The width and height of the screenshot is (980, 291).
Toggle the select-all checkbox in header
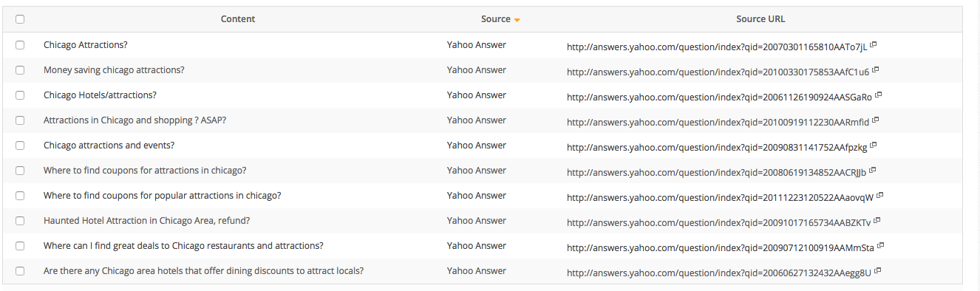(x=20, y=19)
